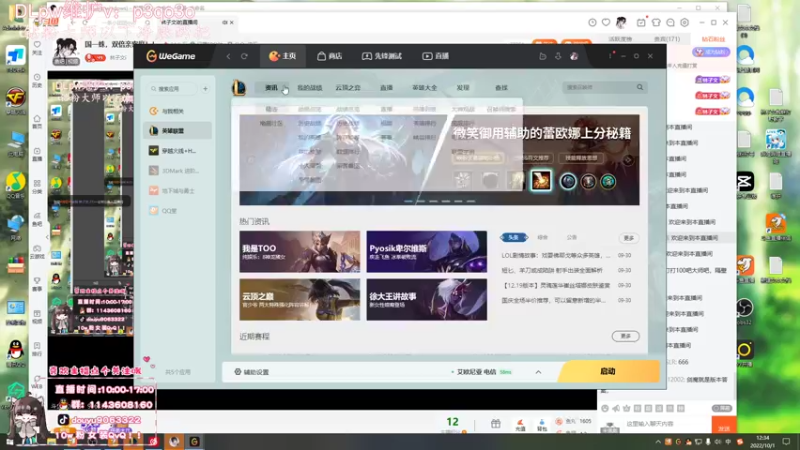Open the 直播 tab in WeGame top bar
This screenshot has height=450, width=800.
point(436,56)
